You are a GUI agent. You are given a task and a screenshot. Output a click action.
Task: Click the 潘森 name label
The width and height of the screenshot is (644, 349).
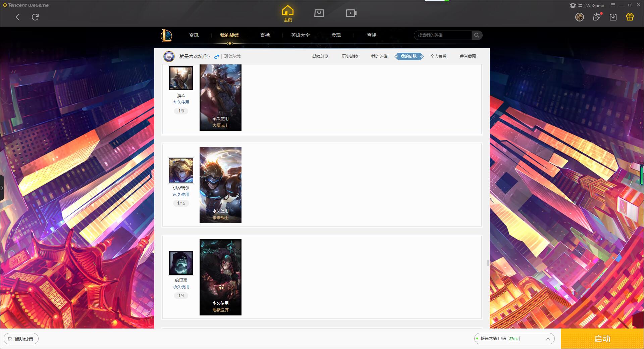pyautogui.click(x=181, y=96)
